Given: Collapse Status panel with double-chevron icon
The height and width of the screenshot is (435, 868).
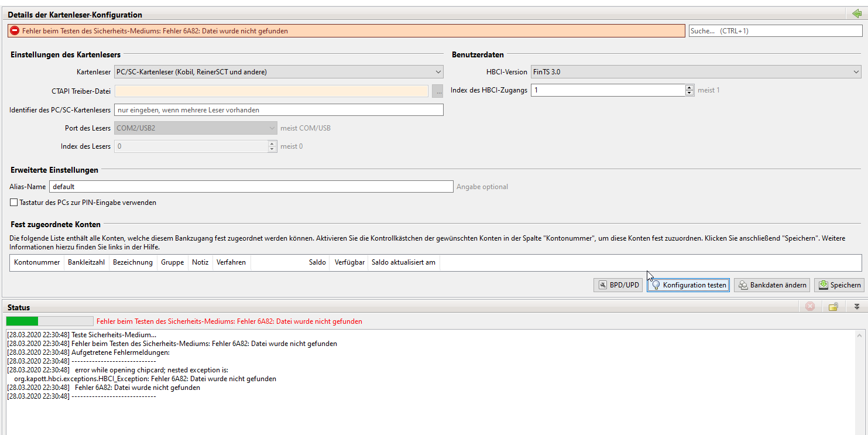Looking at the screenshot, I should (856, 307).
